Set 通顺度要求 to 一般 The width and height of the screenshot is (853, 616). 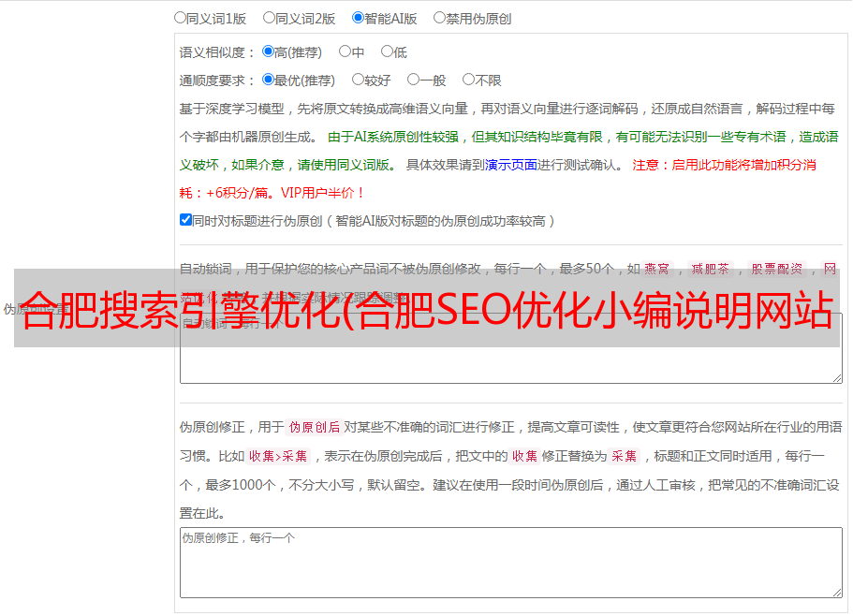pos(414,80)
